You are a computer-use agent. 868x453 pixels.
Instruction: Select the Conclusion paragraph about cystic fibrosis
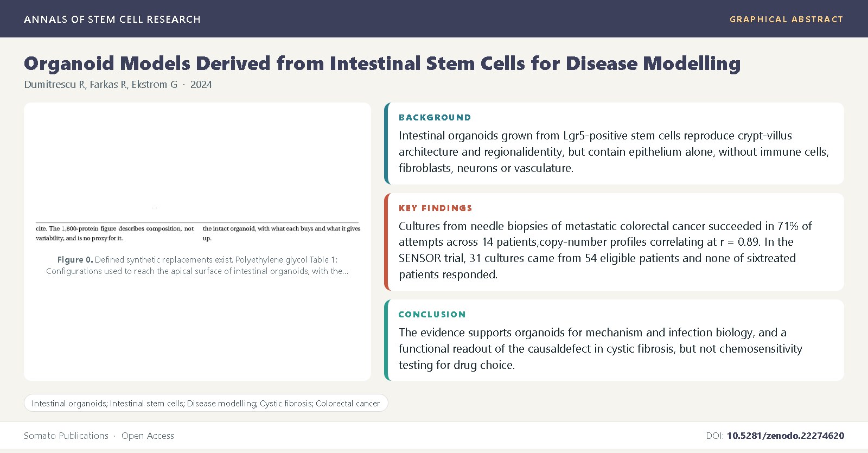(601, 349)
